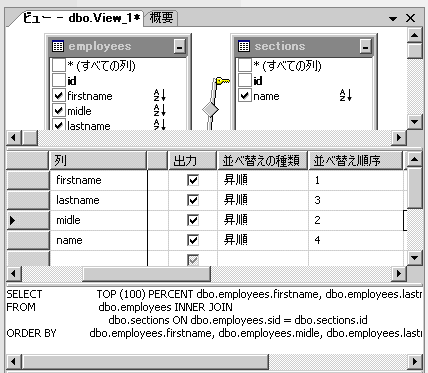Select the firstname row header selector
This screenshot has width=428, height=373.
(x=28, y=180)
